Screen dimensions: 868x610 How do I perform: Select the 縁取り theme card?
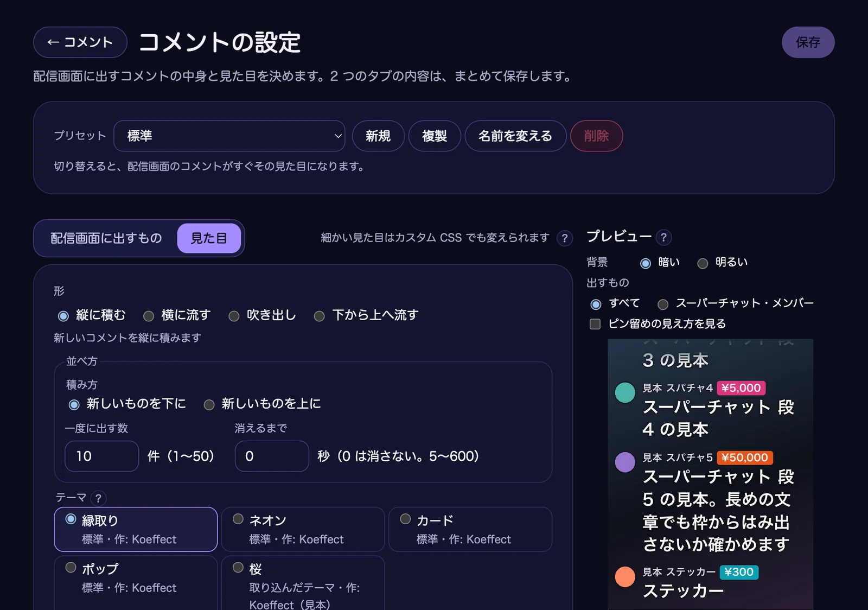click(136, 530)
